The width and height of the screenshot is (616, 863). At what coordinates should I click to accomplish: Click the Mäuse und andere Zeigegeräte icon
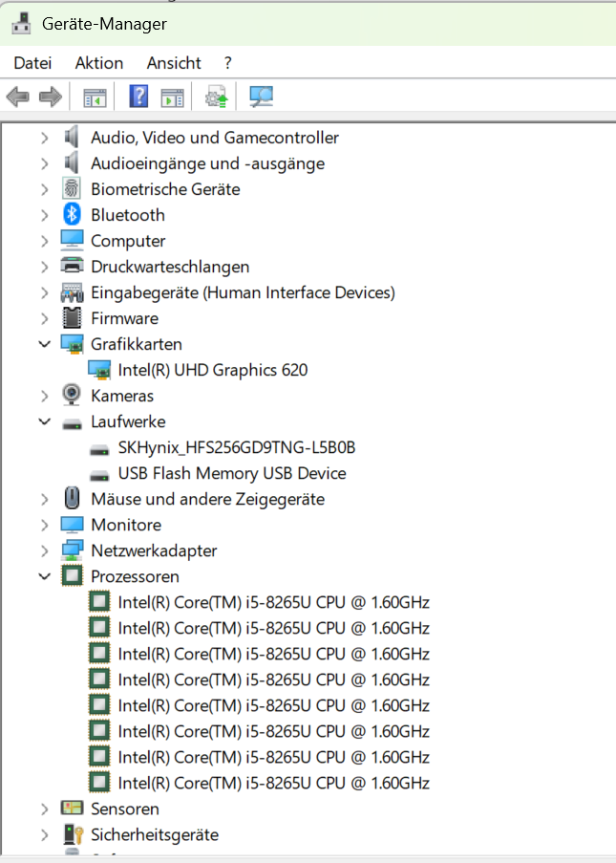click(72, 498)
